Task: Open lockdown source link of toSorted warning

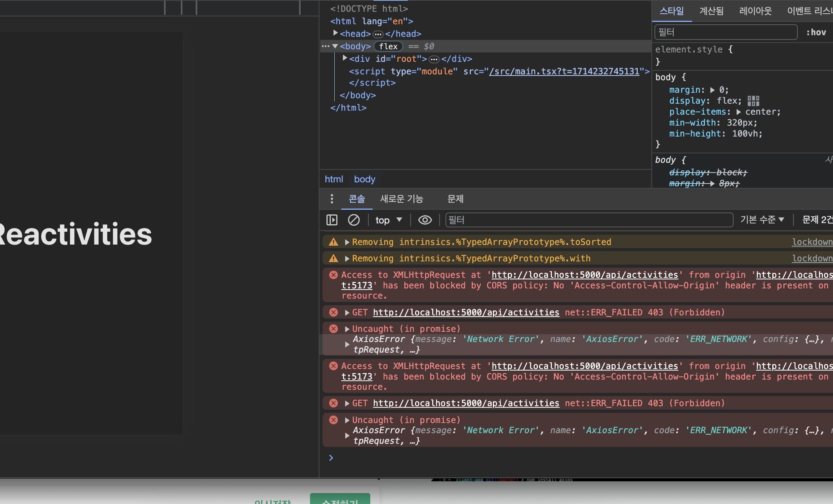Action: pyautogui.click(x=812, y=242)
